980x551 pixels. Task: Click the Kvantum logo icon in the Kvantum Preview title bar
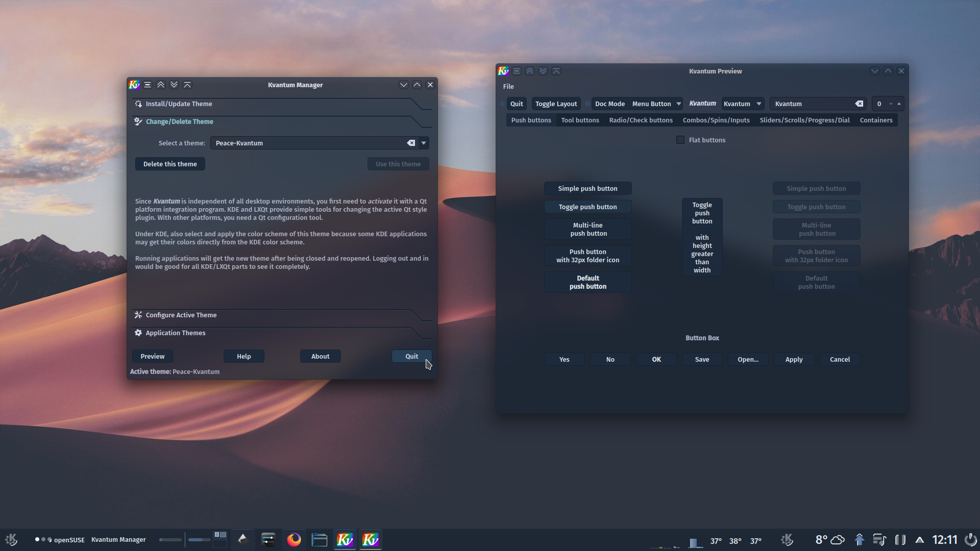click(x=503, y=71)
